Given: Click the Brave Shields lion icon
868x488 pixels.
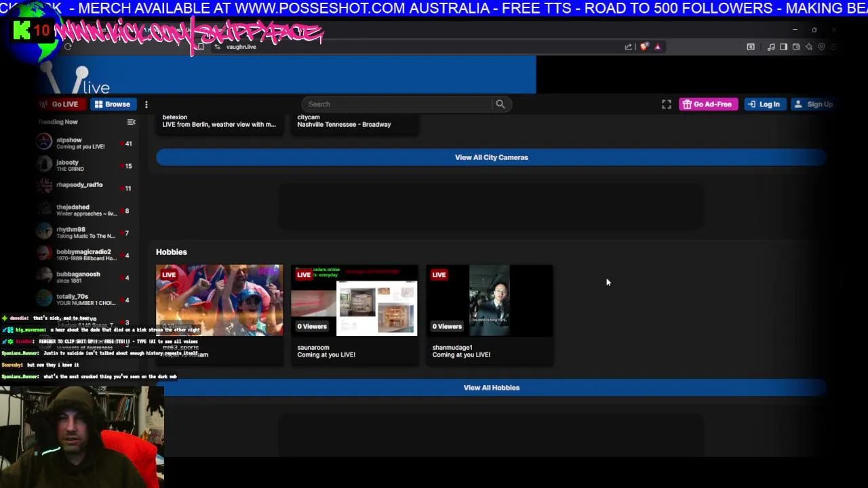Looking at the screenshot, I should (644, 47).
